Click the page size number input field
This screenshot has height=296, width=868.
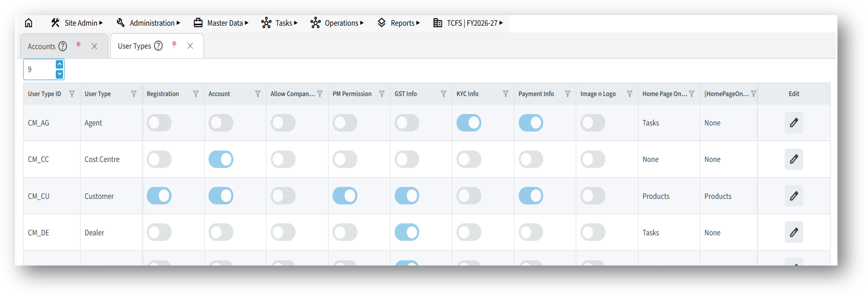[x=40, y=69]
